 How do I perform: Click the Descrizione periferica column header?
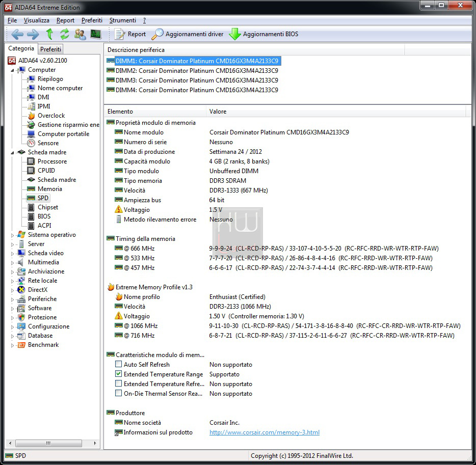[254, 50]
